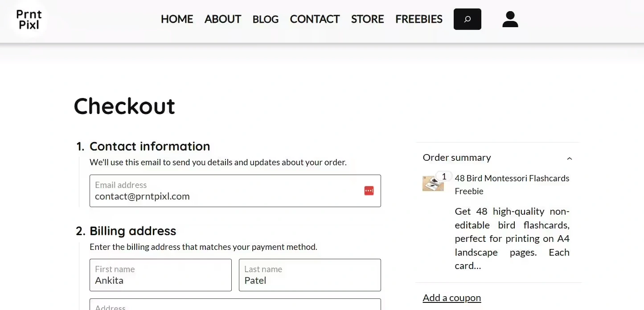Click the quantity badge on product image
This screenshot has height=310, width=644.
444,176
